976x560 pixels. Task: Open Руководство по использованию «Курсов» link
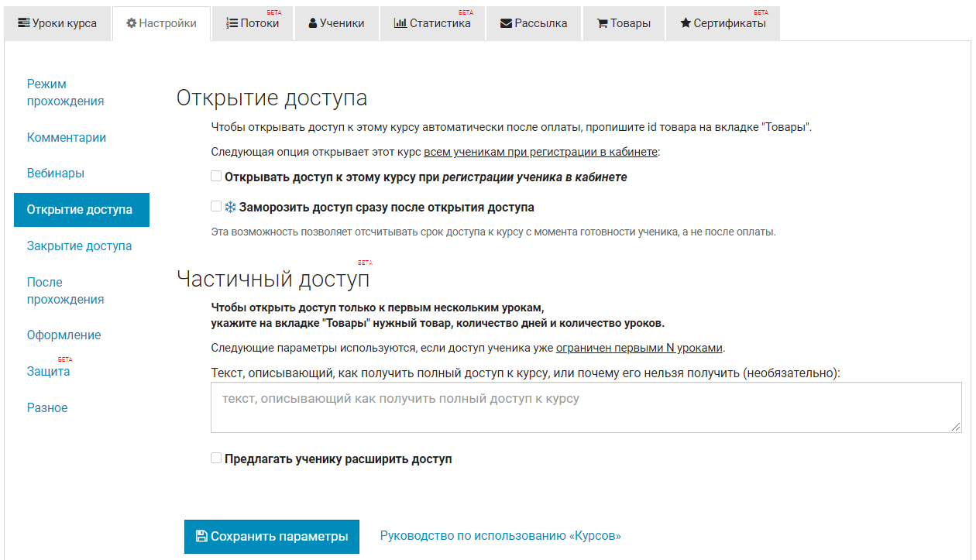click(x=500, y=536)
